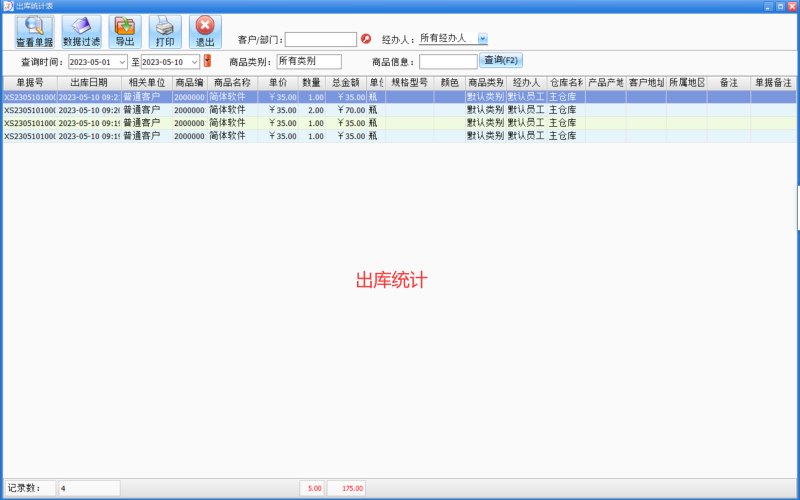
Task: Click the 商品名称 column header
Action: (233, 83)
